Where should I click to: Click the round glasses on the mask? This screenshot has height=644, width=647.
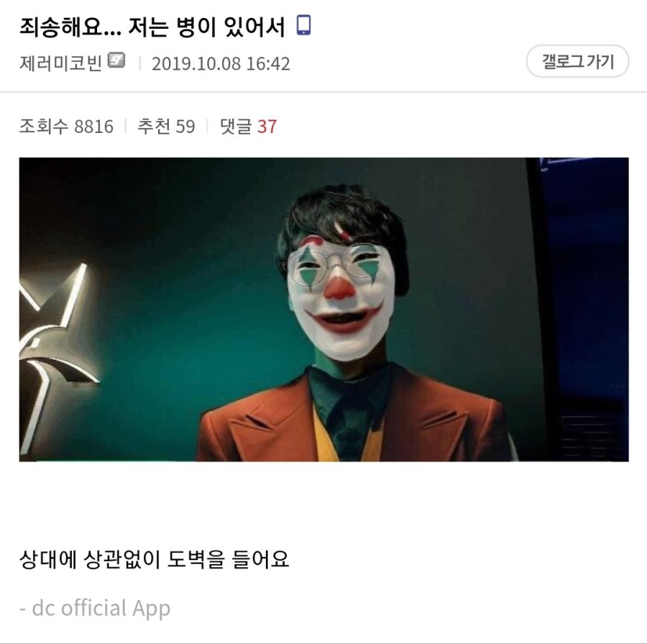click(336, 265)
